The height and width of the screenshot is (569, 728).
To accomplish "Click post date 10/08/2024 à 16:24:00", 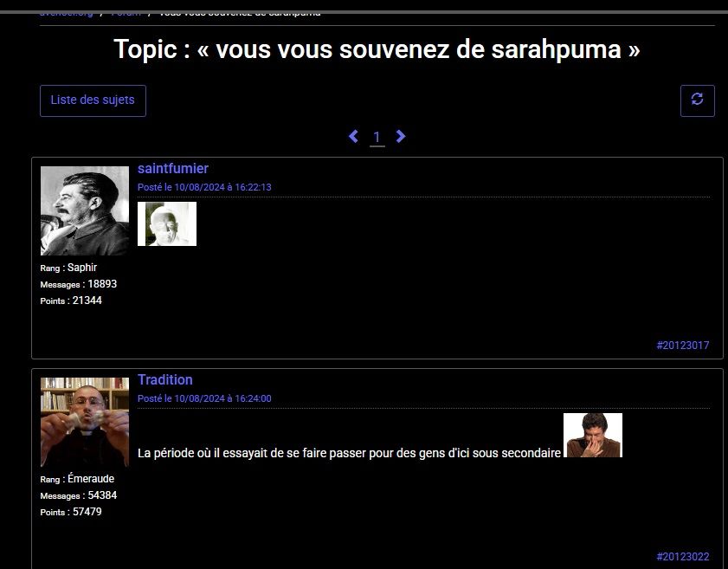I will coord(204,398).
